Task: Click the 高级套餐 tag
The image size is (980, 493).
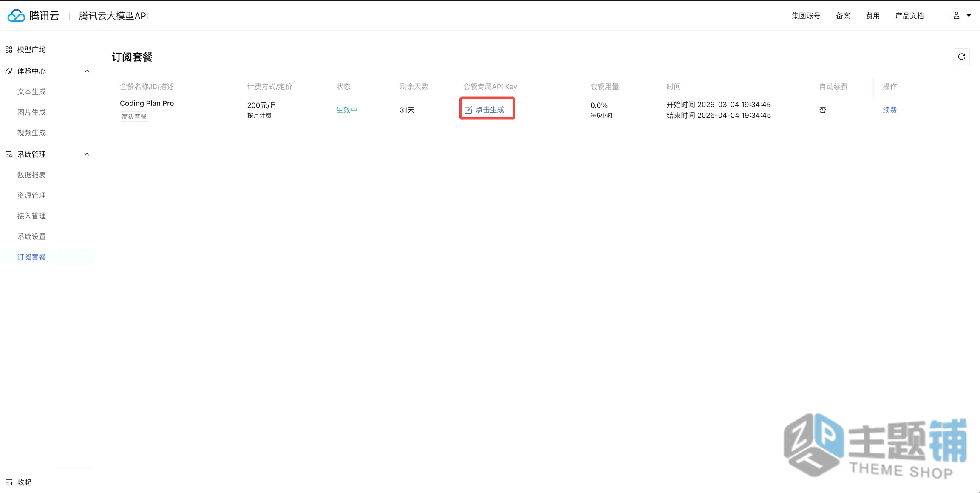Action: 134,116
